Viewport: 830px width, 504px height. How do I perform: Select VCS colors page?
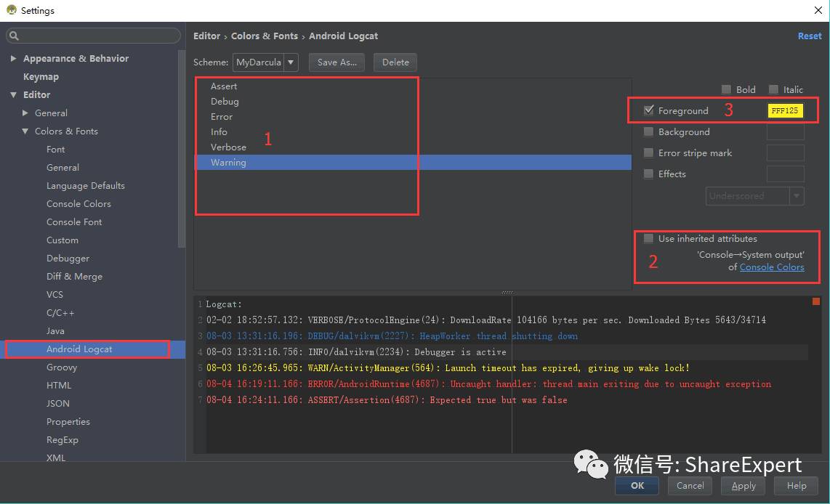click(x=55, y=295)
